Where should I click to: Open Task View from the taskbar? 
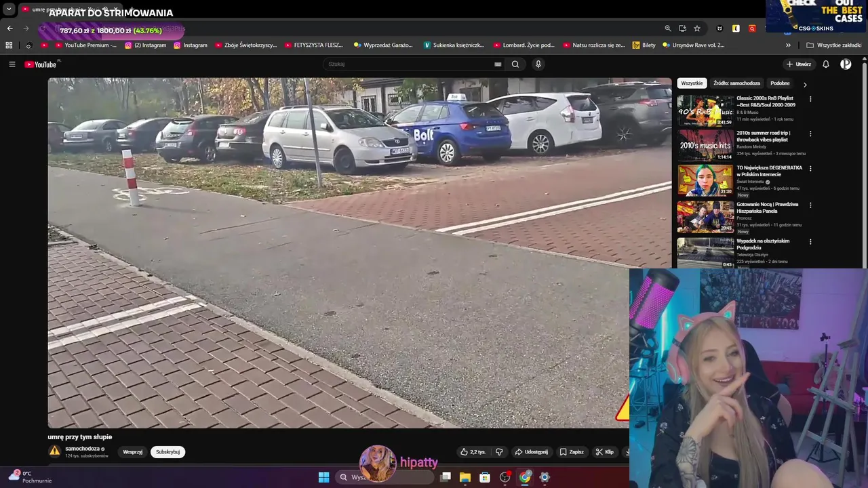tap(446, 477)
